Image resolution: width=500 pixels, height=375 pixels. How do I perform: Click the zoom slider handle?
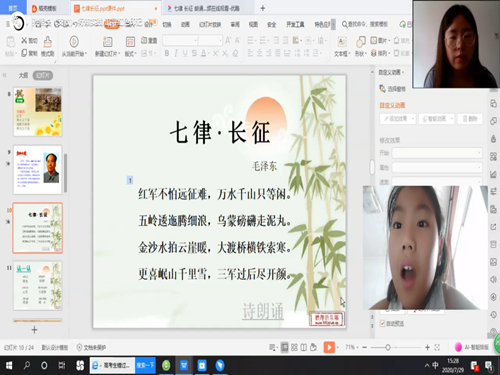(x=388, y=347)
